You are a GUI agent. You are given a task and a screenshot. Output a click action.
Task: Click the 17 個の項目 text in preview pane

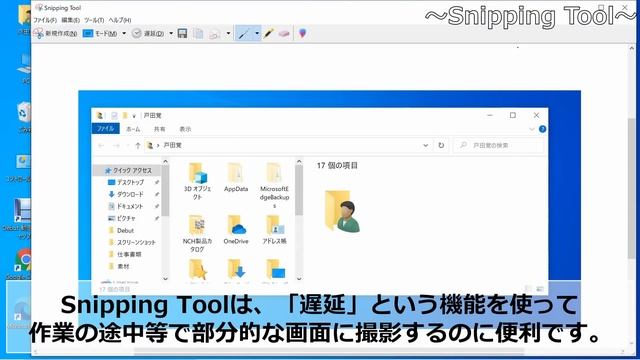[x=337, y=166]
